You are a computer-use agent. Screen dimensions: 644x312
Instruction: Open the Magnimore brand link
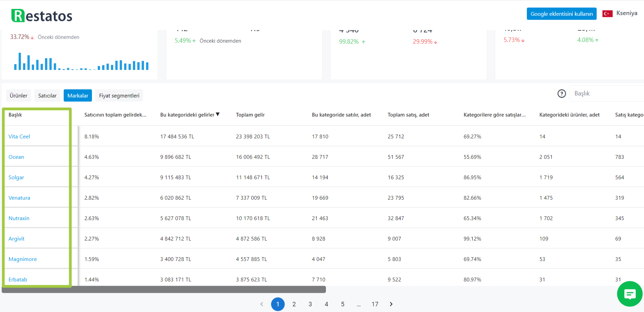(x=22, y=259)
